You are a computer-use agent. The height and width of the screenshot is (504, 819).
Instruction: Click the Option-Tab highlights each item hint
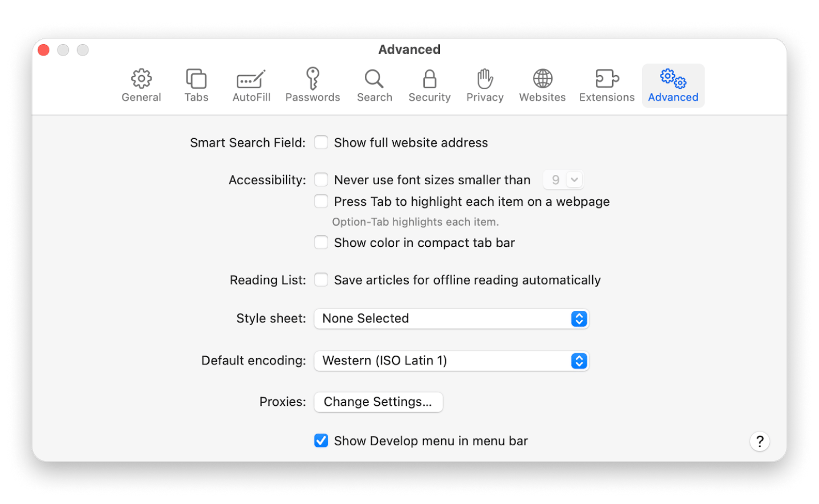pos(415,222)
